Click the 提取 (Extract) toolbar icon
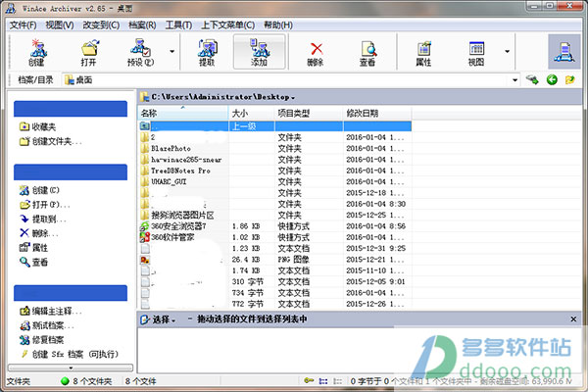Viewport: 588px width, 392px height. tap(207, 52)
